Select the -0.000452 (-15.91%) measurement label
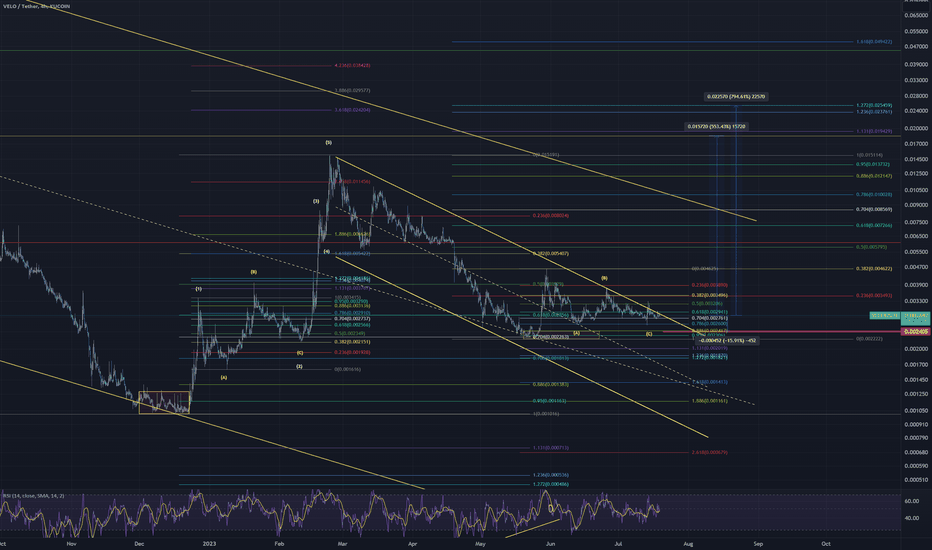 (x=728, y=341)
